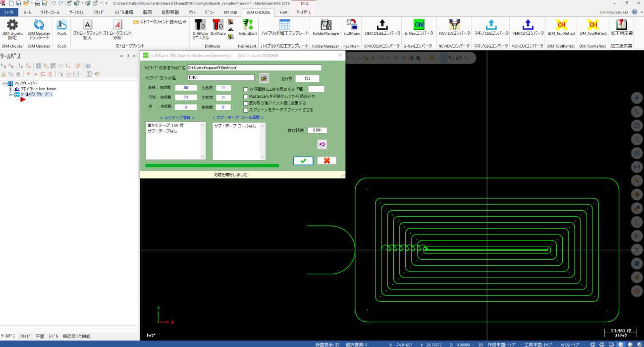Open 加工指示書 tool

[621, 27]
